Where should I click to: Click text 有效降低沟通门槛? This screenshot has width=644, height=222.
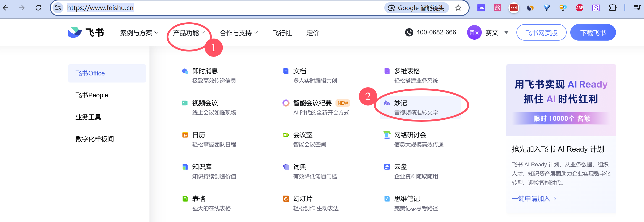315,177
